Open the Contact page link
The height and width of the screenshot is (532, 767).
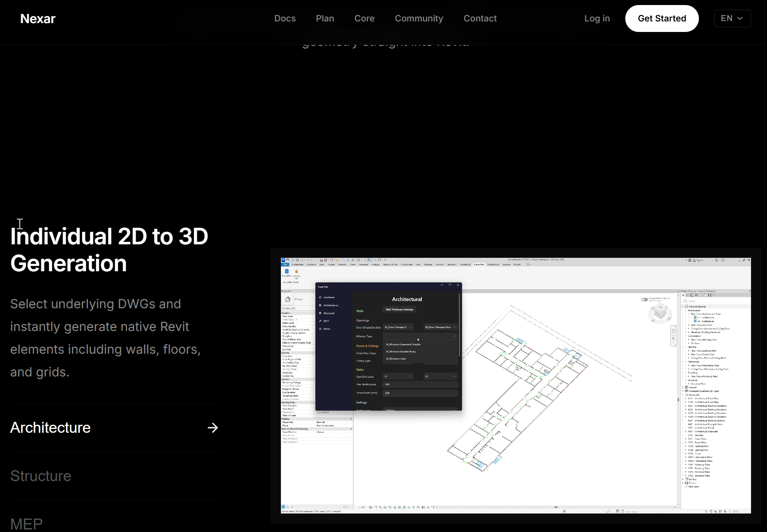(480, 19)
